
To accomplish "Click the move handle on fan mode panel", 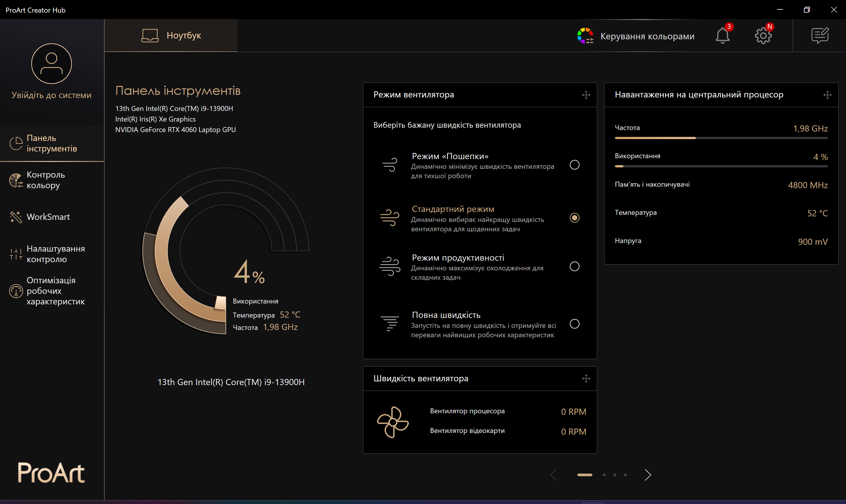I will [586, 95].
